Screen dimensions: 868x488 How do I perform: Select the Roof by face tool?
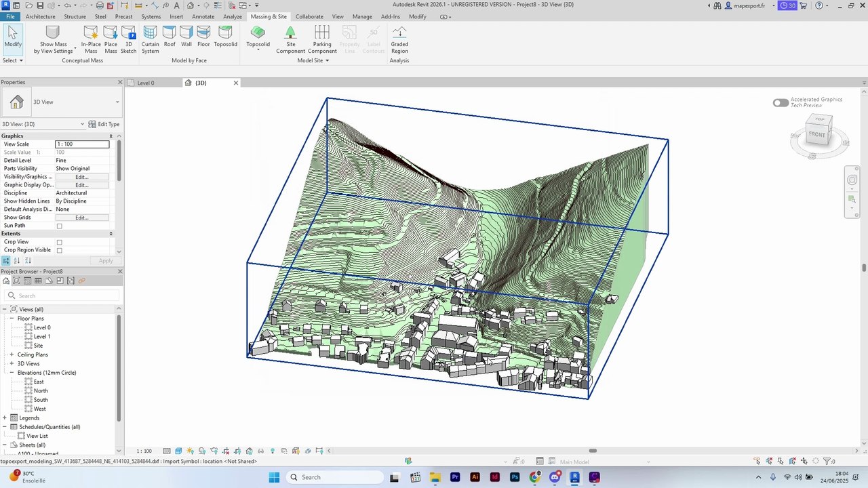pos(170,37)
